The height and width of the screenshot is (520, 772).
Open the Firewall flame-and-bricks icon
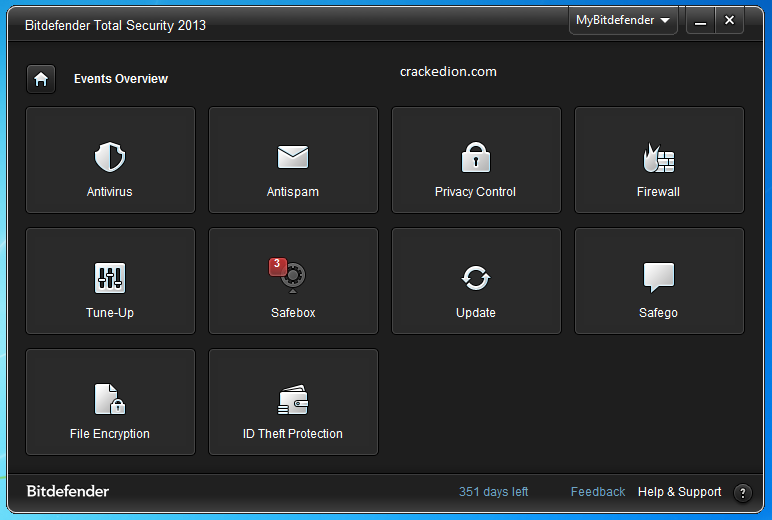click(659, 158)
